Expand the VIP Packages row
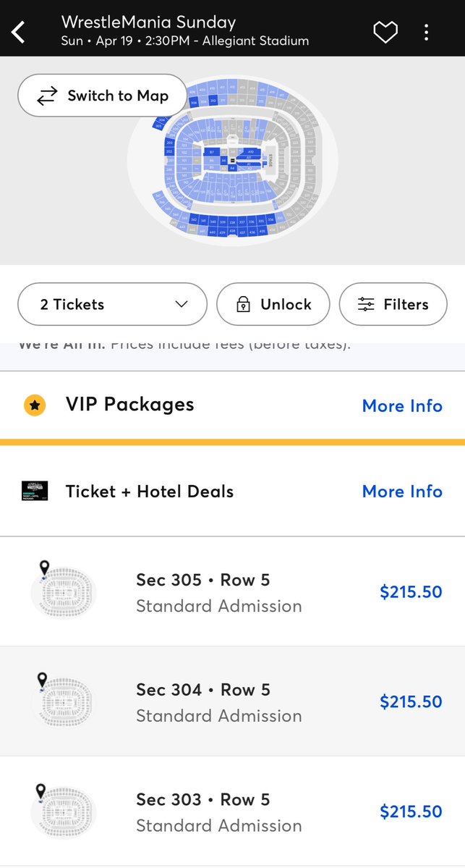 (232, 405)
